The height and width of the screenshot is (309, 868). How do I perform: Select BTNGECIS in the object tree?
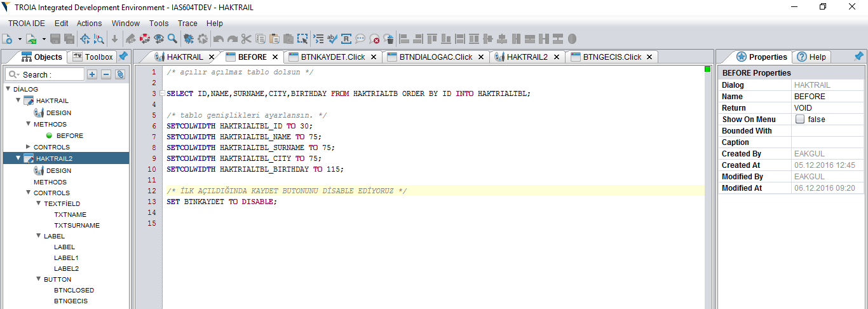[x=71, y=301]
